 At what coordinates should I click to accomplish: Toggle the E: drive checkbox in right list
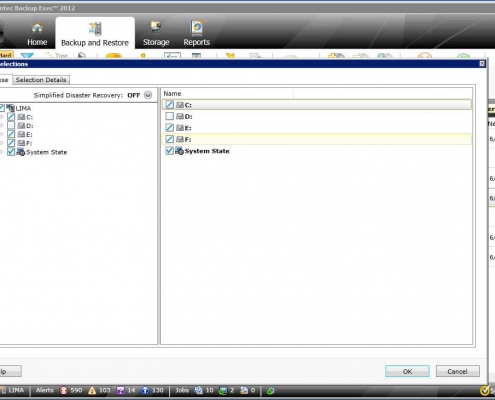[170, 128]
